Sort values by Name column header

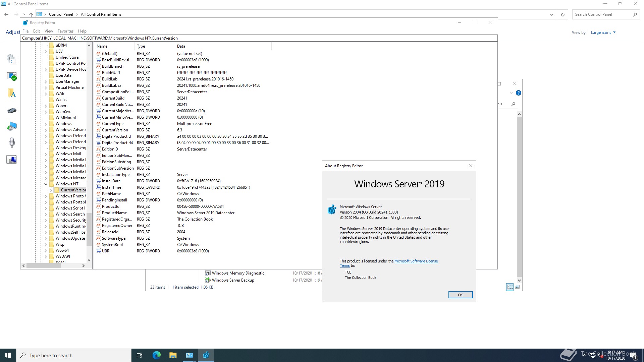pos(115,46)
